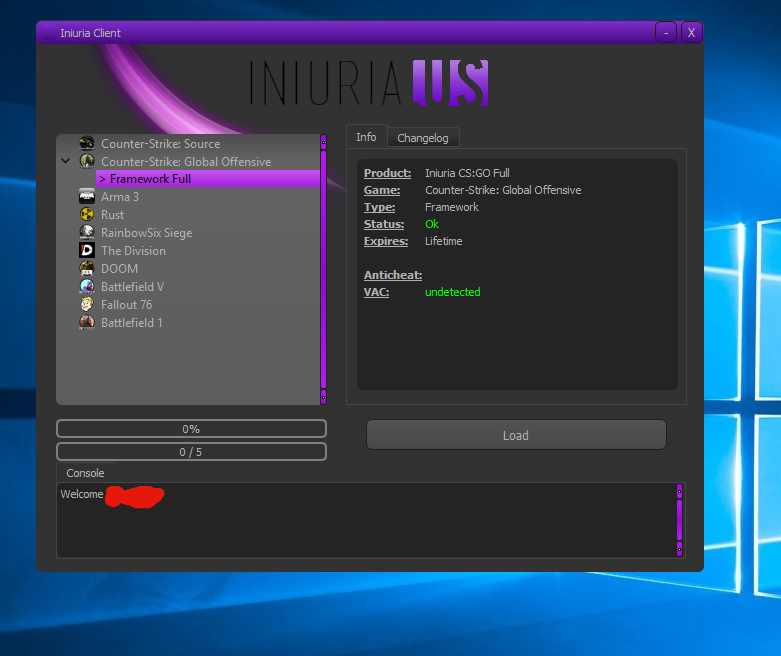Click the 0 / 5 progress bar
781x656 pixels.
click(x=191, y=452)
